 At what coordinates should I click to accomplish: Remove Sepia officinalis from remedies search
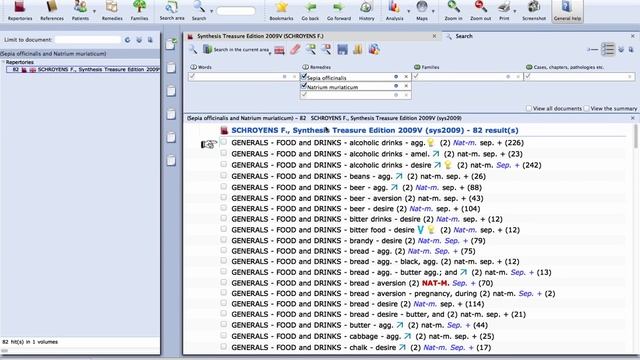pyautogui.click(x=406, y=77)
